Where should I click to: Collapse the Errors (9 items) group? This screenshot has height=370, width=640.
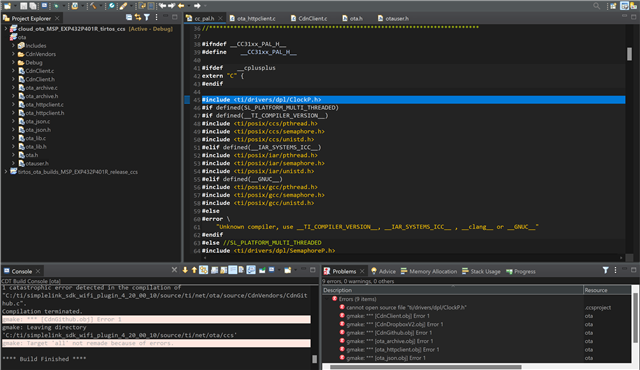[328, 299]
